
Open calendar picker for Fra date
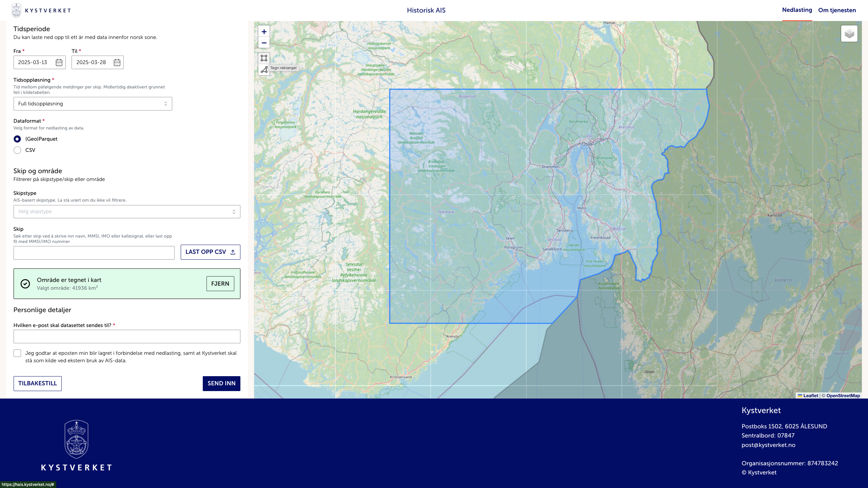pyautogui.click(x=59, y=62)
